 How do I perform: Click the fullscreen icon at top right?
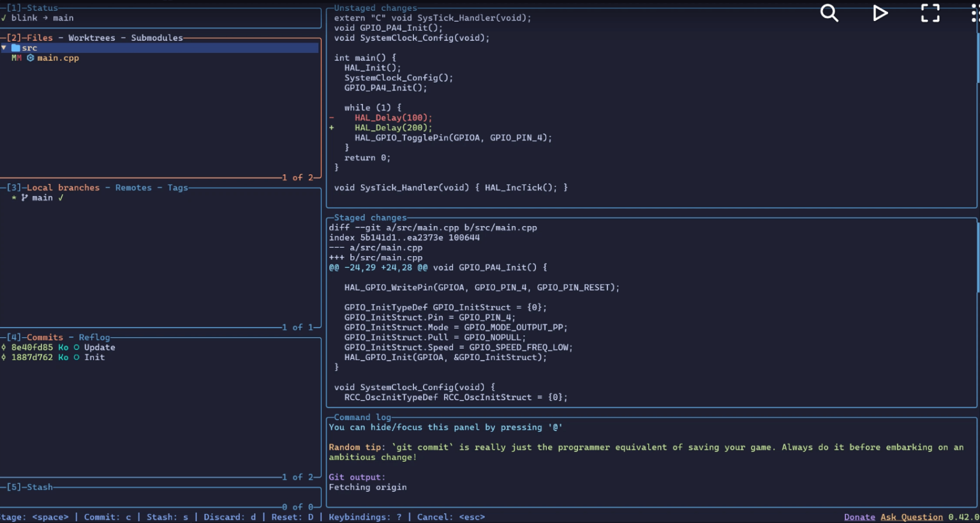pyautogui.click(x=930, y=12)
